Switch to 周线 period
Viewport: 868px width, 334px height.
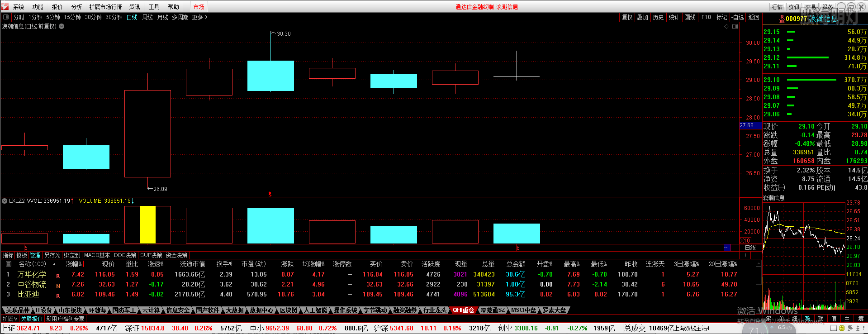click(147, 17)
